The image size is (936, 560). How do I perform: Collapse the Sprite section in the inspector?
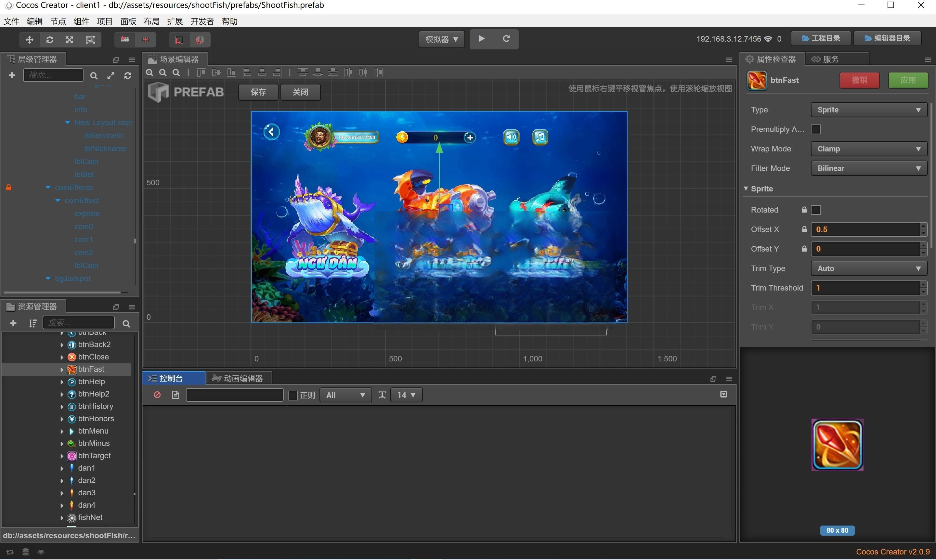click(746, 188)
